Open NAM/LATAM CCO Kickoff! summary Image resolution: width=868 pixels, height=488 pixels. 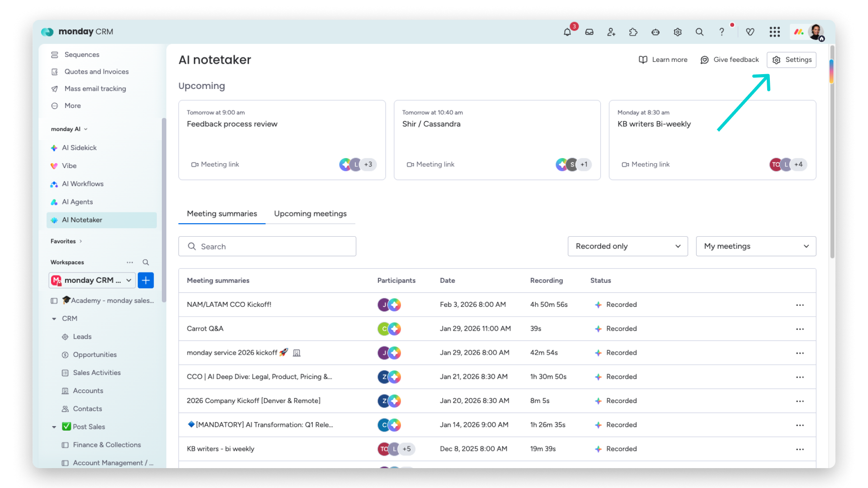[229, 305]
